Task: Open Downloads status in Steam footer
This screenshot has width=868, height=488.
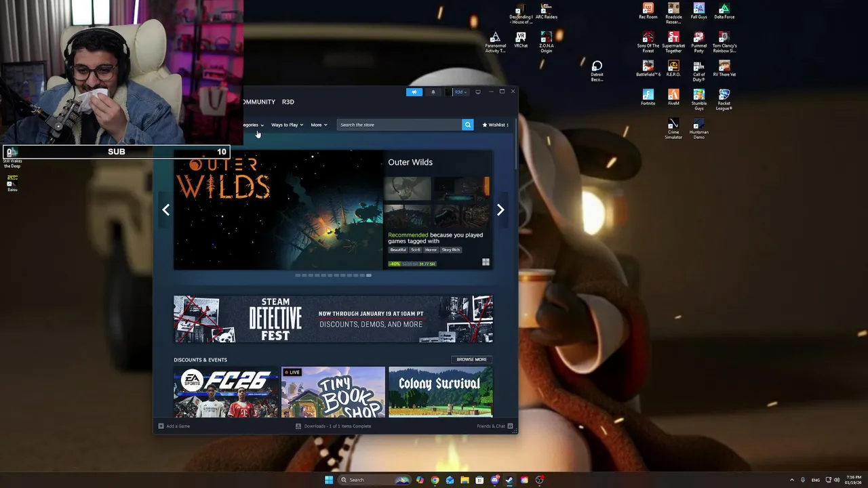Action: (334, 426)
